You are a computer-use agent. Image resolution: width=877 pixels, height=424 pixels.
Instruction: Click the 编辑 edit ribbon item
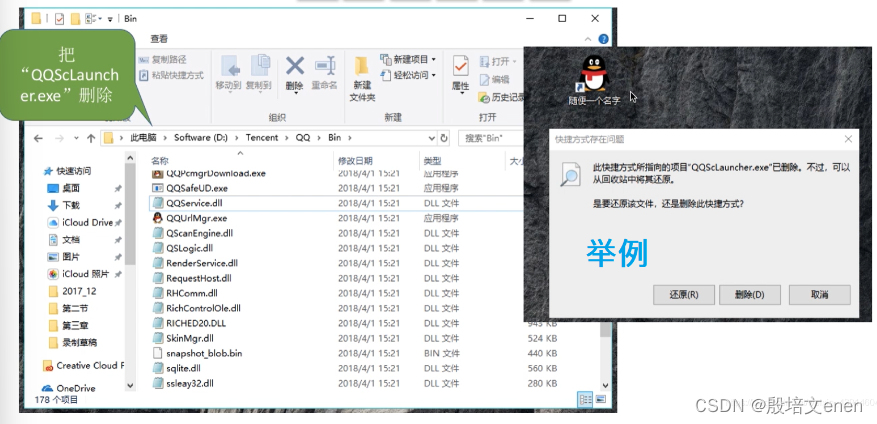pos(494,79)
